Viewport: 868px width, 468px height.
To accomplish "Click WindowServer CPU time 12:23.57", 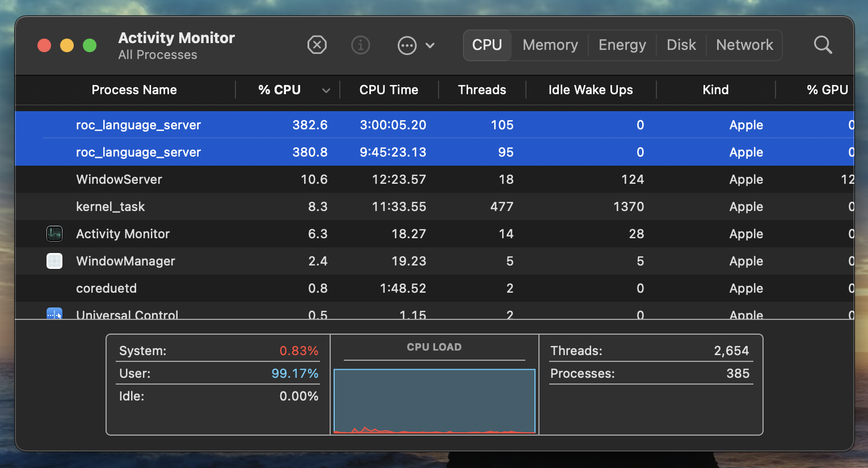I will click(399, 179).
